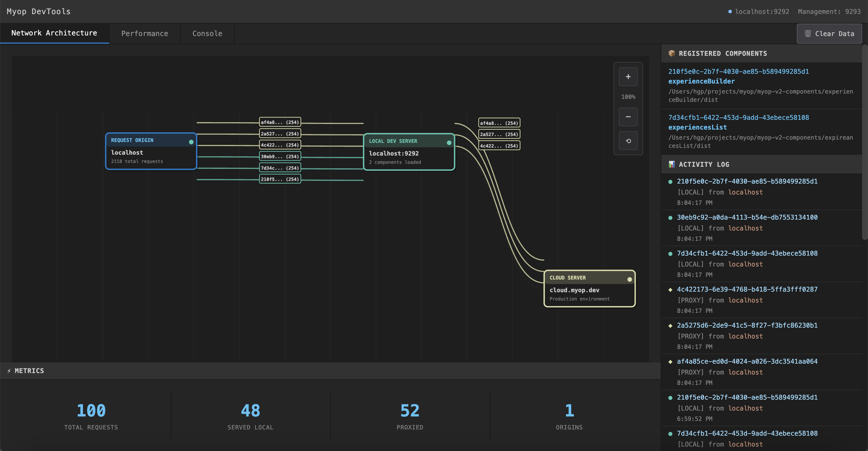The width and height of the screenshot is (868, 451).
Task: Click the zoom in plus icon
Action: [x=628, y=77]
